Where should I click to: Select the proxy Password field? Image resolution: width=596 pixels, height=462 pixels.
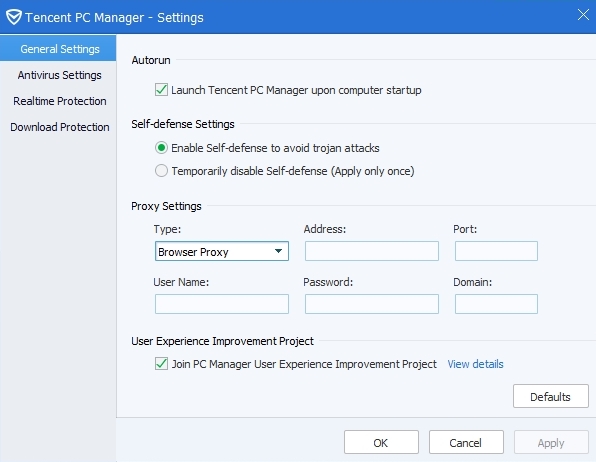coord(371,304)
